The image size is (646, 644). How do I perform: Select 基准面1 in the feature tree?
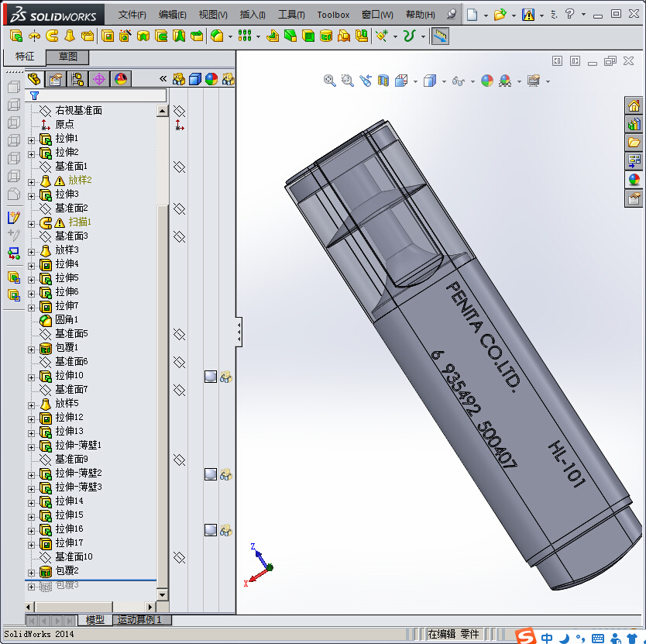coord(71,166)
